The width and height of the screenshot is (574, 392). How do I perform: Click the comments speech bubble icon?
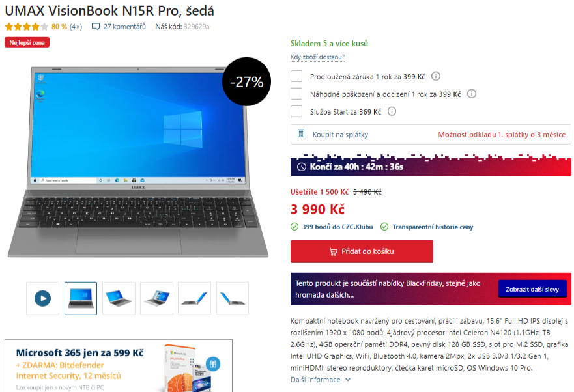pyautogui.click(x=96, y=27)
